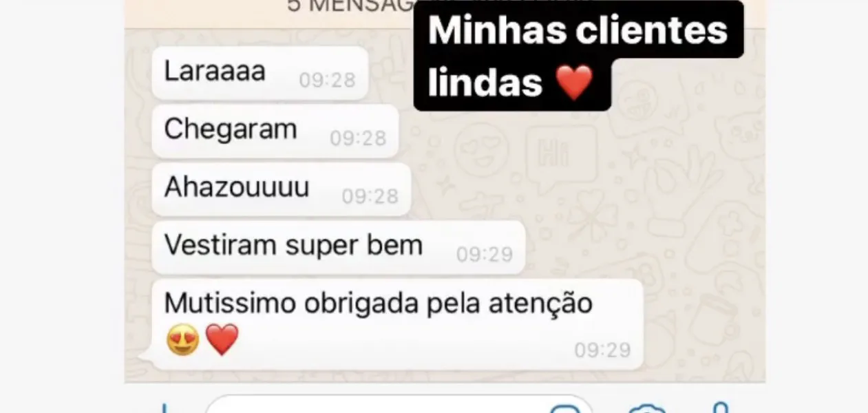Image resolution: width=868 pixels, height=413 pixels.
Task: Click the 09:28 timestamp on 'Chegaram'
Action: tap(358, 138)
